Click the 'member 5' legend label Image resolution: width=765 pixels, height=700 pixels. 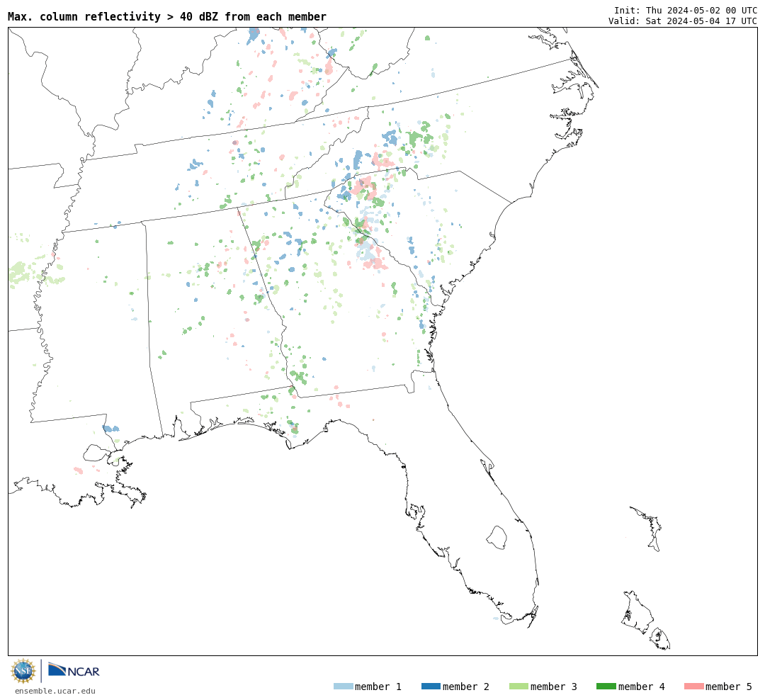pos(729,687)
